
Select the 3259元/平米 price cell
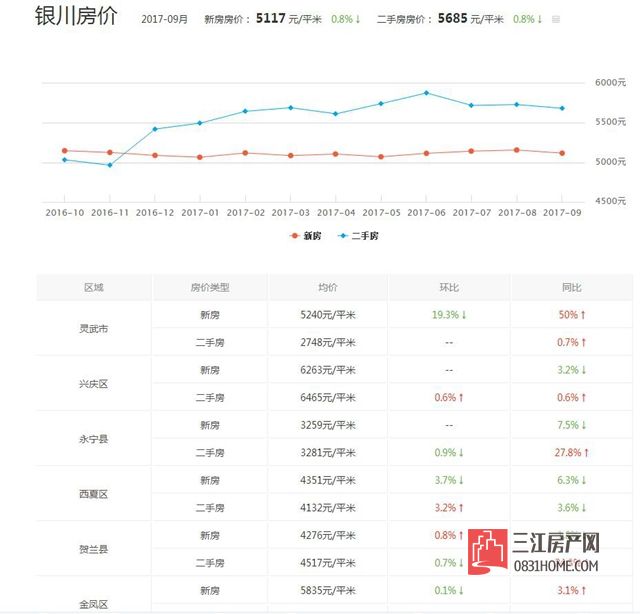click(328, 425)
